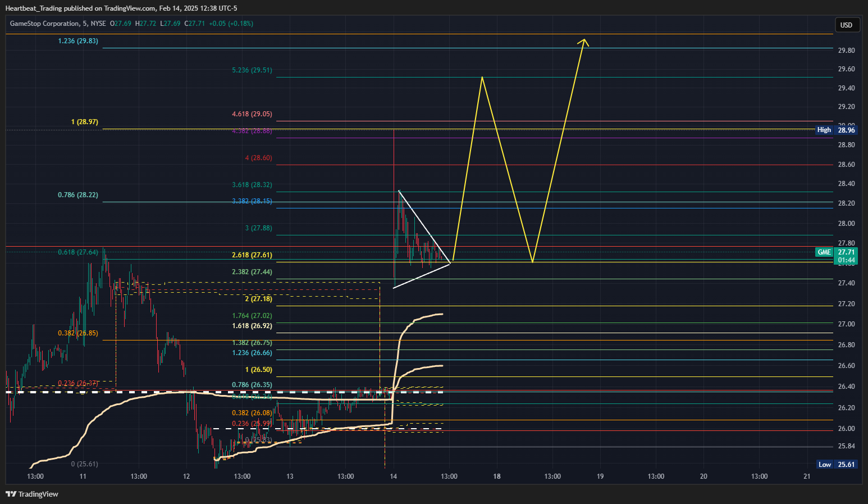Click Fib label 1.382 (26.75)
Screen dimensions: 868x504
tap(252, 343)
